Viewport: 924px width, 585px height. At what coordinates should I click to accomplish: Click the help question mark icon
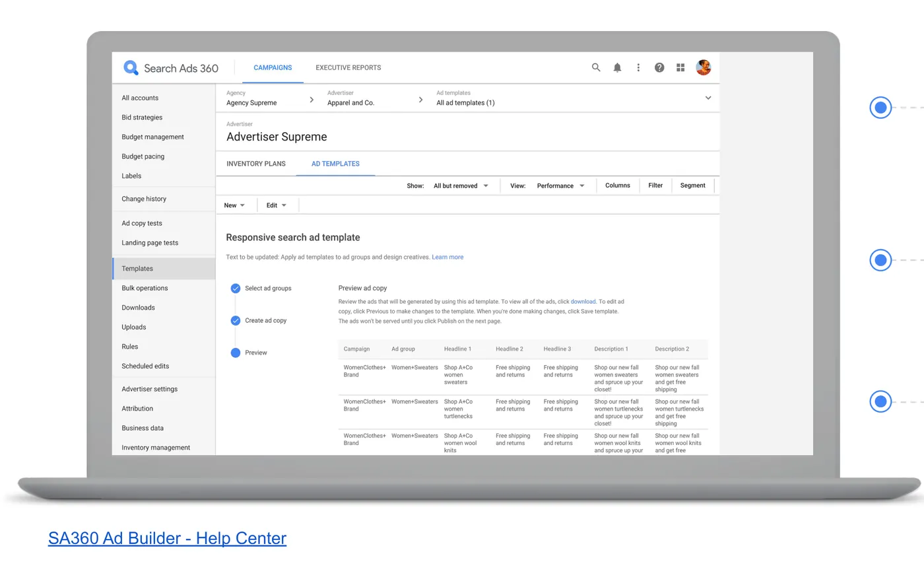coord(659,67)
